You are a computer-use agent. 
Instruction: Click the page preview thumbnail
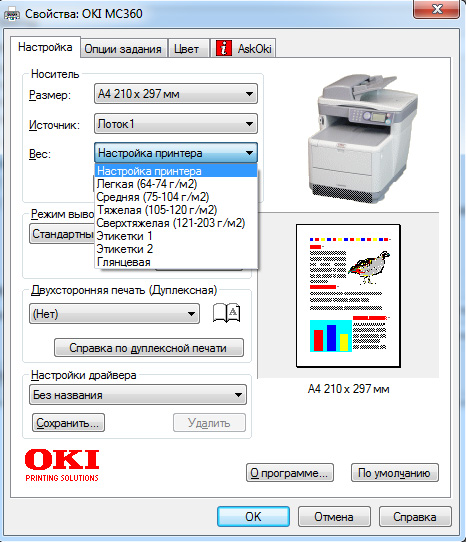click(x=348, y=296)
